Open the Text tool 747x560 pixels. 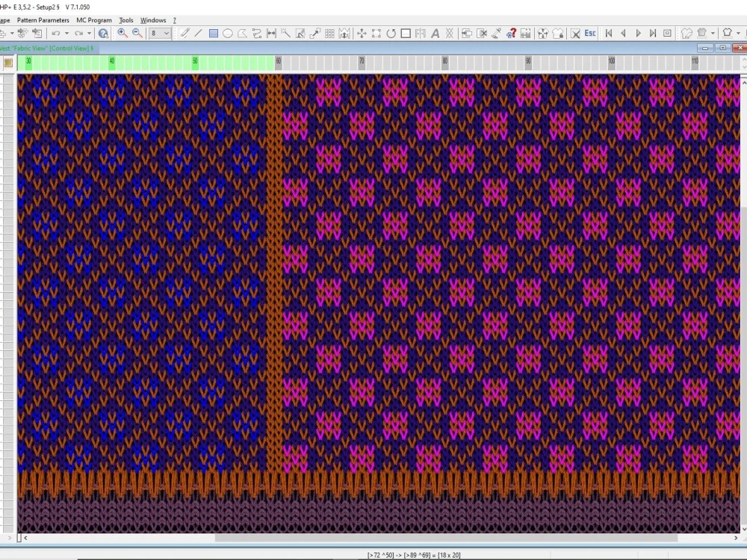point(436,33)
